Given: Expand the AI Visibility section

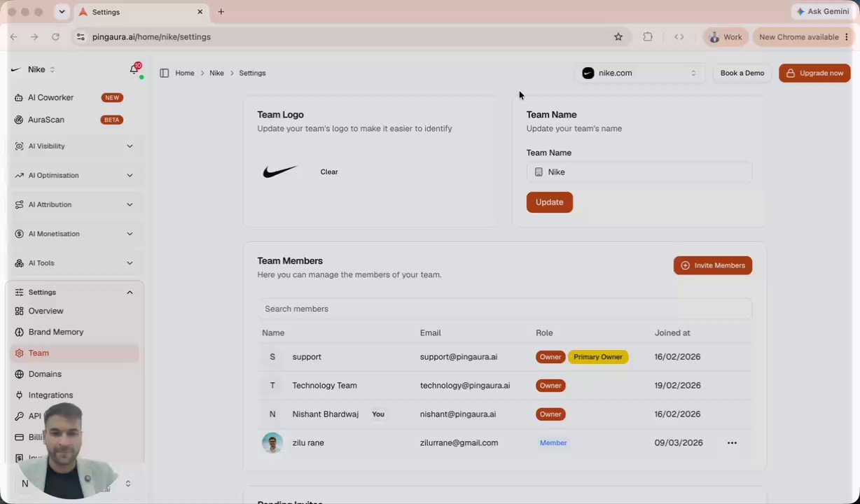Looking at the screenshot, I should point(130,146).
